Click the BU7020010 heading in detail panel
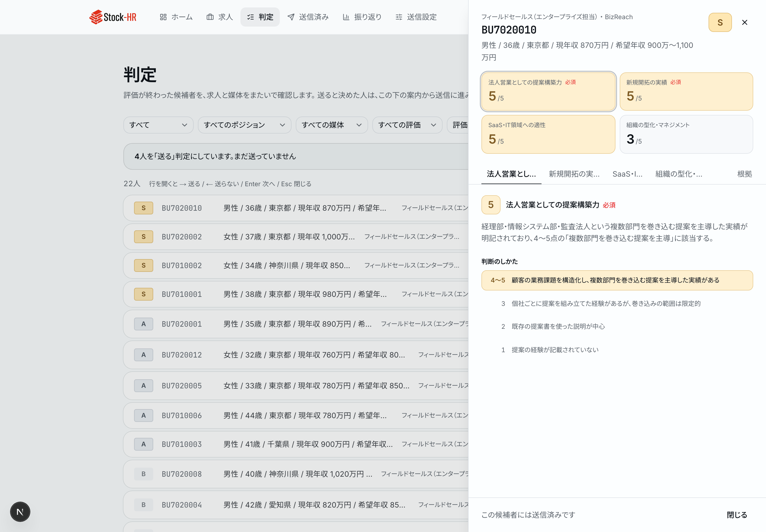The image size is (766, 532). [x=509, y=30]
